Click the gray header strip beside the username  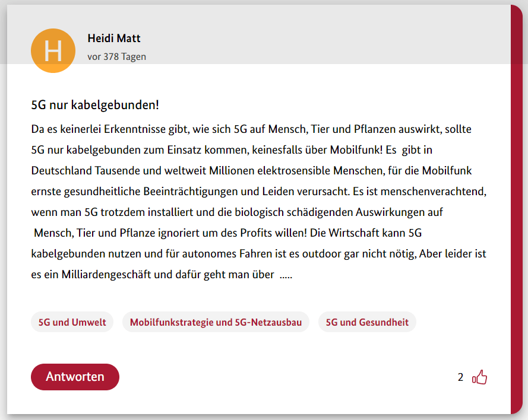(x=327, y=36)
